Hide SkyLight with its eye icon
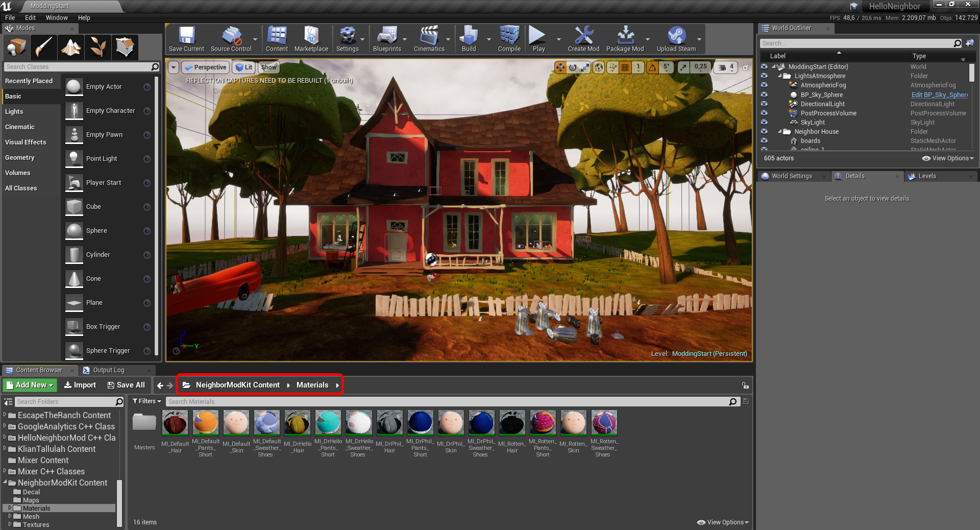 (x=764, y=122)
